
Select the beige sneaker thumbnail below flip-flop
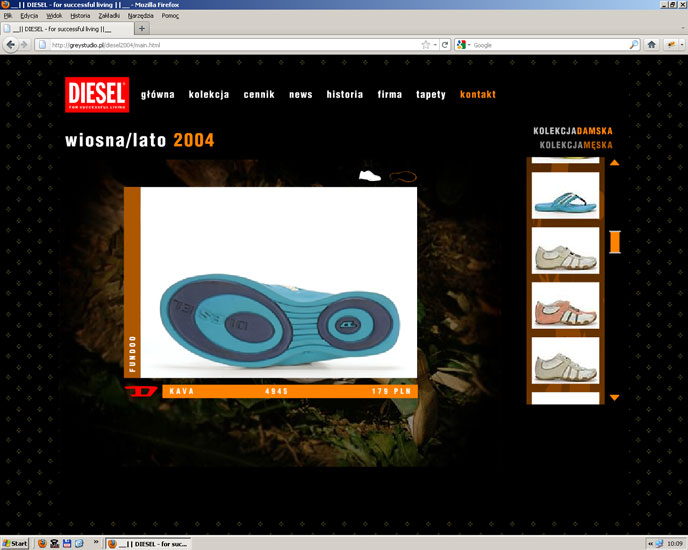565,250
